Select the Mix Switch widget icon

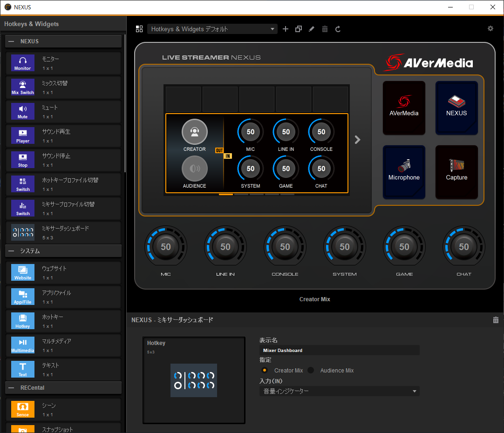[22, 87]
